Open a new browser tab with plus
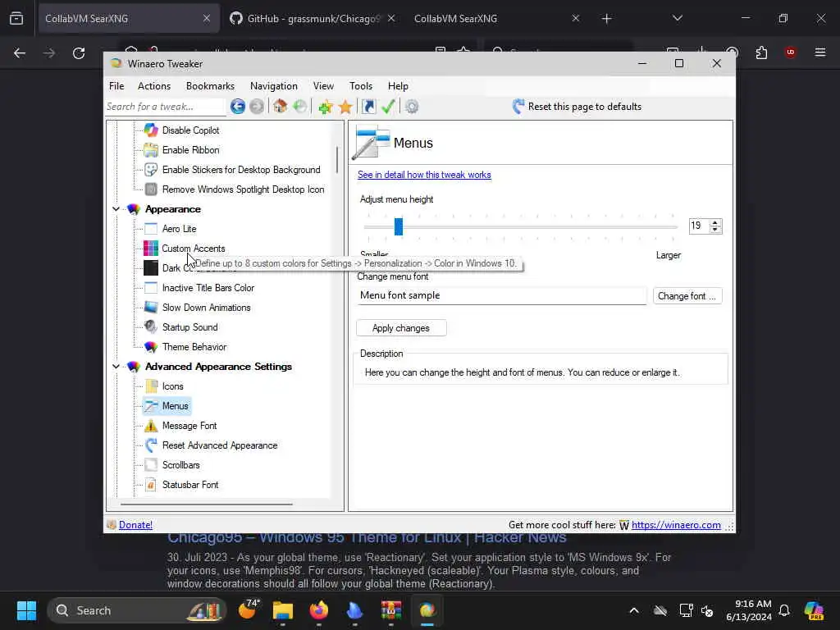 (x=606, y=19)
